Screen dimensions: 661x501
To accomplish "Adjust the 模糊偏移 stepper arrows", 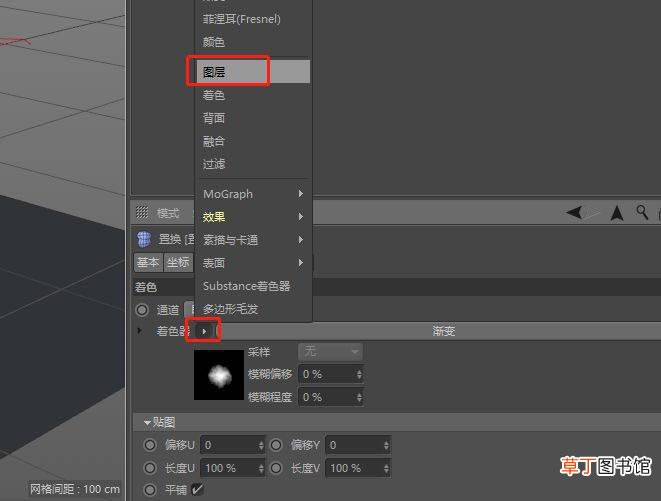I will coord(359,374).
